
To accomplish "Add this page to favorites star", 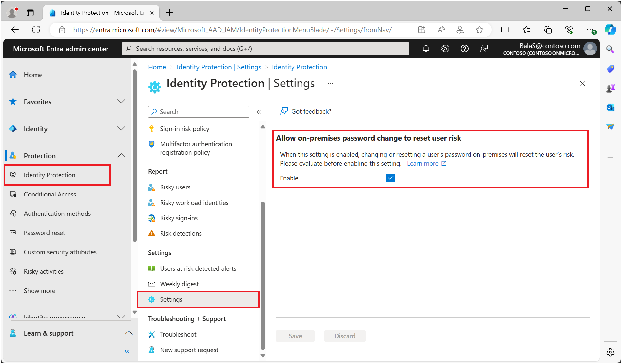I will [479, 30].
